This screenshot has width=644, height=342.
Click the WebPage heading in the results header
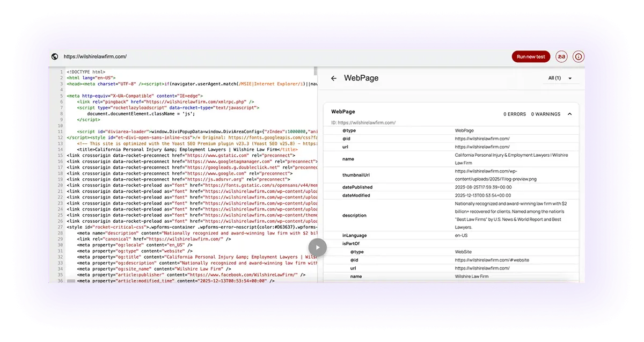pyautogui.click(x=361, y=78)
